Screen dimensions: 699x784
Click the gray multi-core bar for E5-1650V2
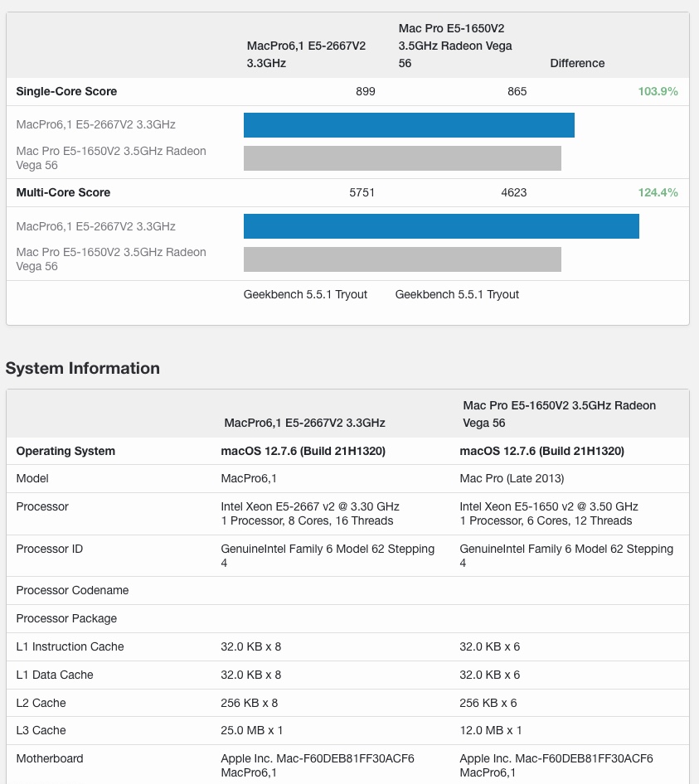click(x=402, y=259)
